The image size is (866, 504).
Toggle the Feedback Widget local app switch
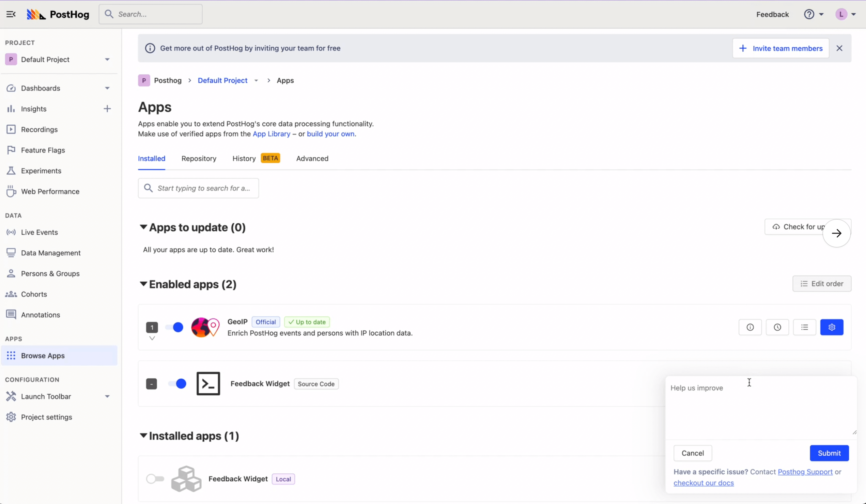coord(154,478)
